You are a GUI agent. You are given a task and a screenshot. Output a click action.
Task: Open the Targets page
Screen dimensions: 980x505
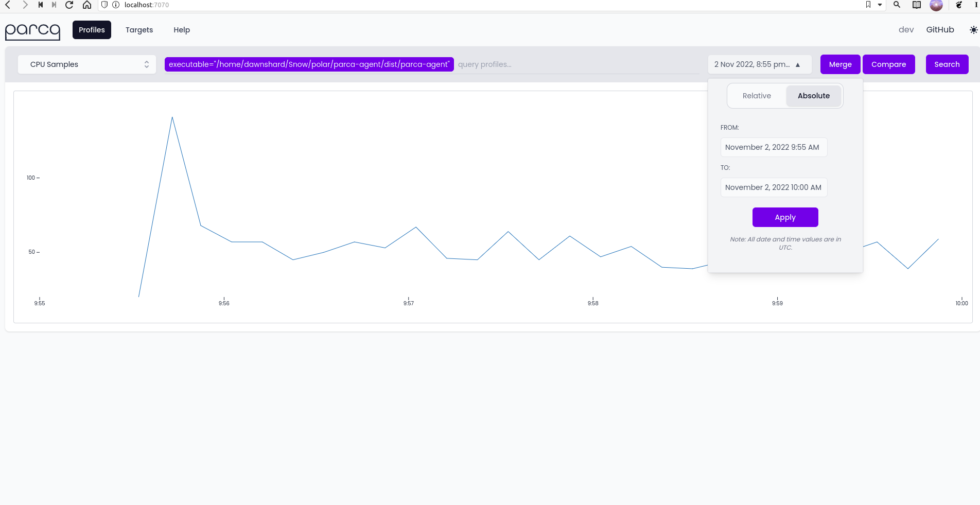[x=139, y=30]
